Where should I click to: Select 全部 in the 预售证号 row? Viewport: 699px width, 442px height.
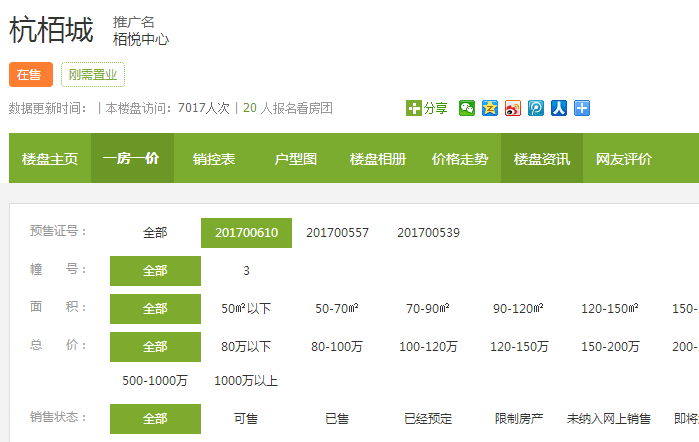pyautogui.click(x=155, y=233)
